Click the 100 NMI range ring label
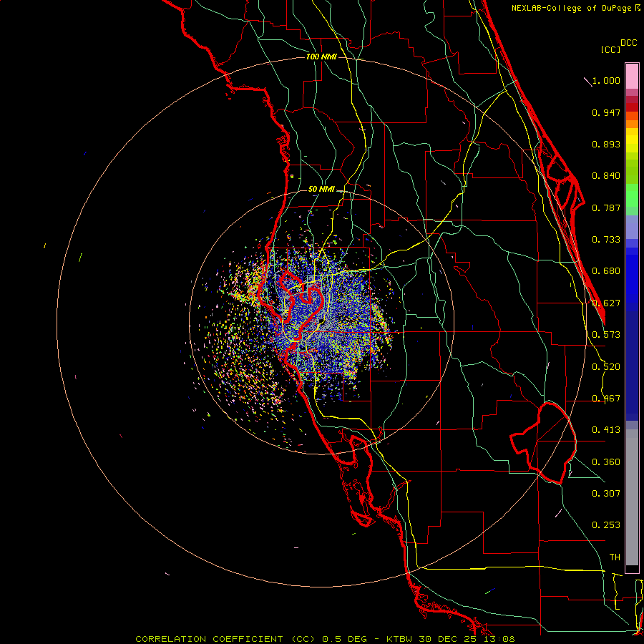Viewport: 644px width, 644px height. coord(321,57)
